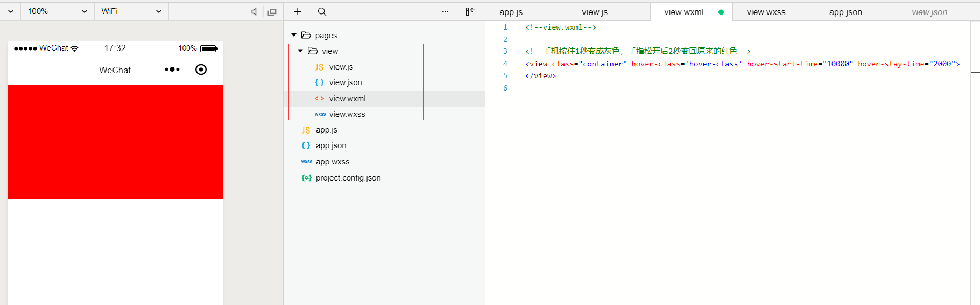
Task: Click the braces icon beside app.json
Action: pos(306,145)
